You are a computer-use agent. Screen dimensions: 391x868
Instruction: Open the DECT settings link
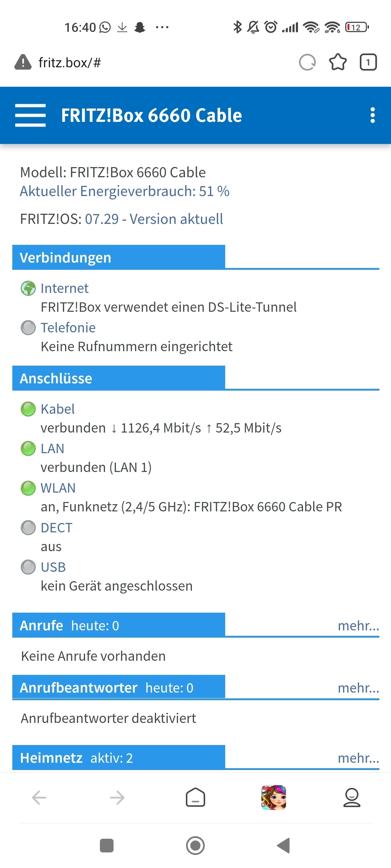(56, 528)
